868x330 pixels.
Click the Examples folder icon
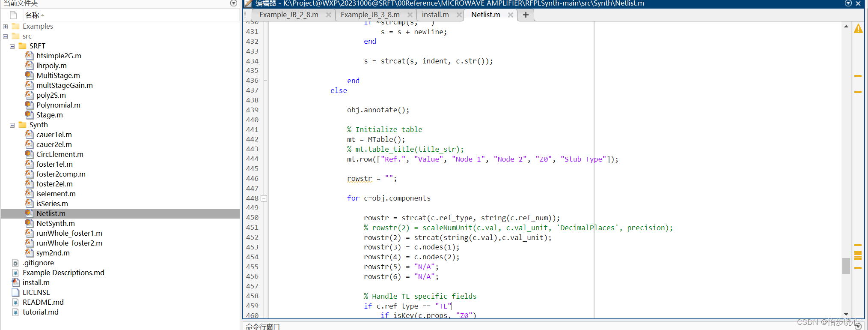(16, 26)
